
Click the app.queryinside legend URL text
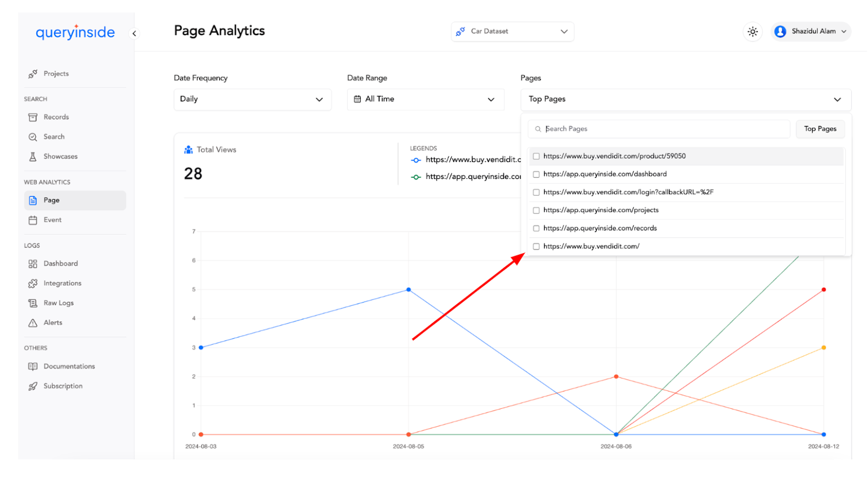tap(473, 177)
